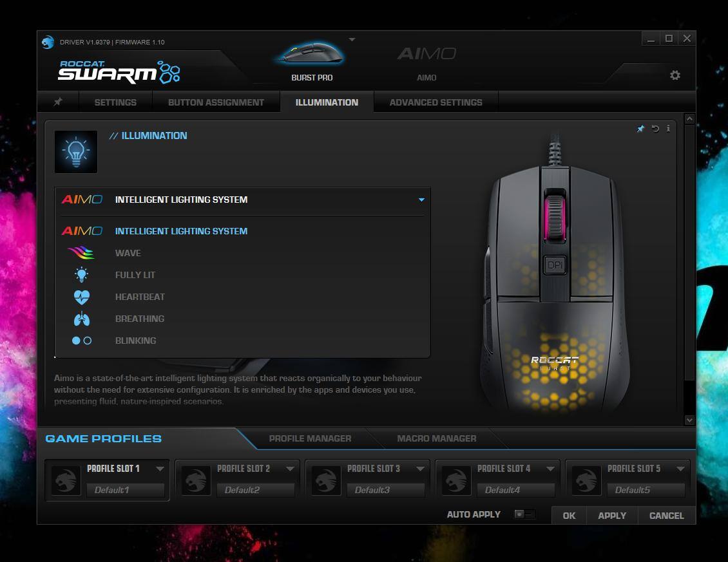Image resolution: width=728 pixels, height=562 pixels.
Task: Select the Heartbeat lighting mode
Action: click(x=140, y=297)
